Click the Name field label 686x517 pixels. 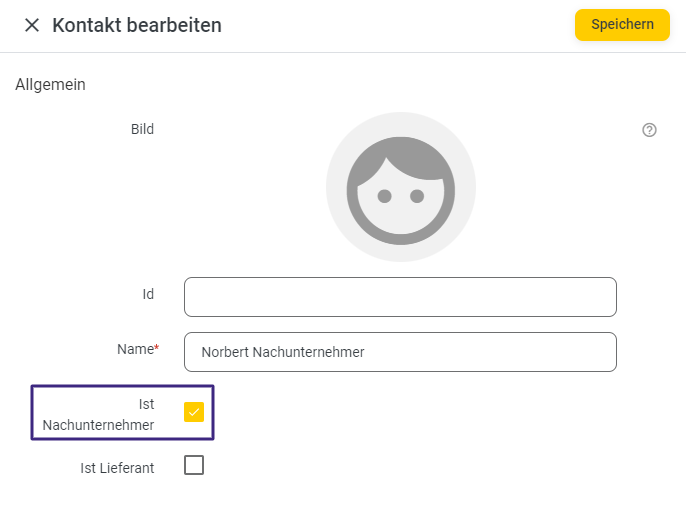click(x=135, y=349)
